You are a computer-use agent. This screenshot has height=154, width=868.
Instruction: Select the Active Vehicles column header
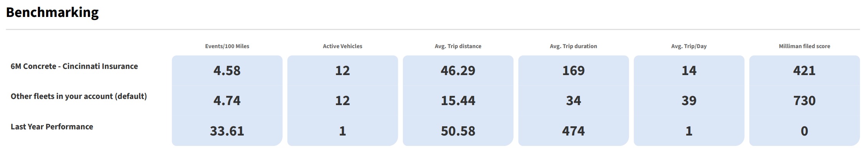(343, 46)
